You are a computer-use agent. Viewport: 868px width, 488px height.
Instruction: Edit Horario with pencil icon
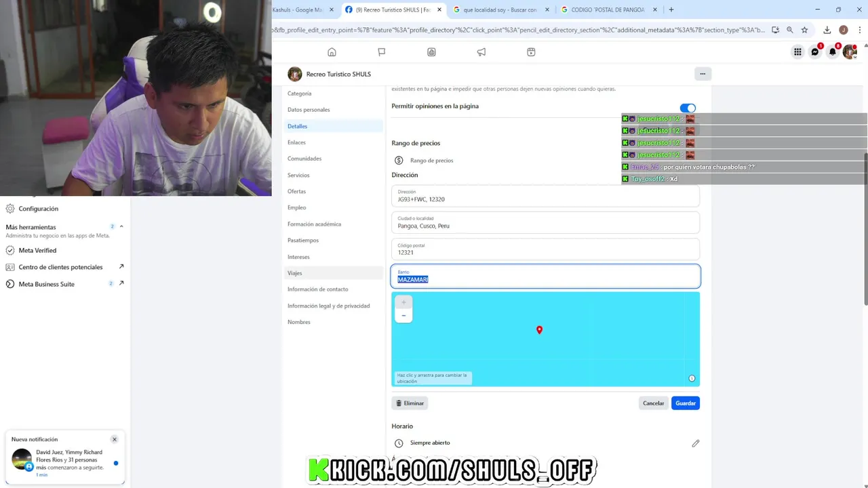695,443
